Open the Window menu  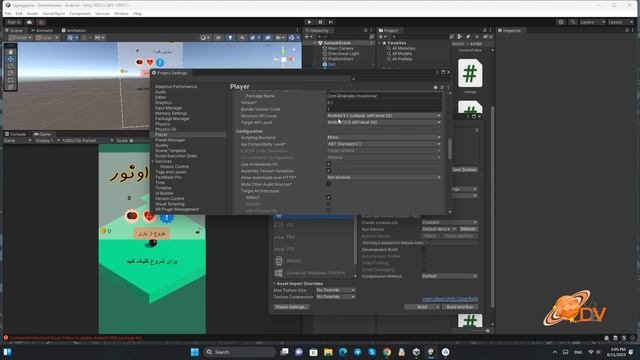(121, 13)
